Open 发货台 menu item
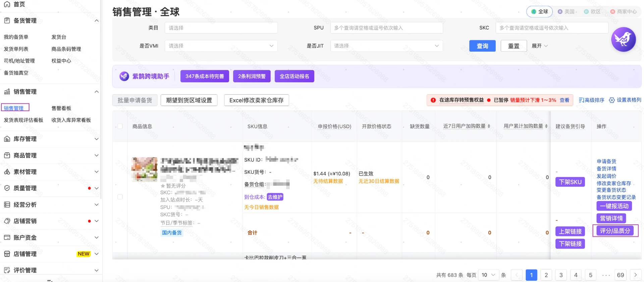The width and height of the screenshot is (644, 282). coord(59,37)
